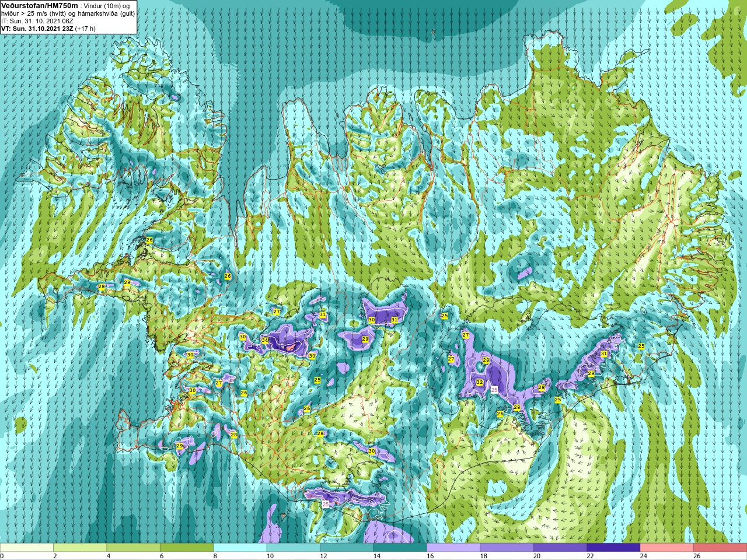Click the legend scale number '0'

tap(2, 556)
